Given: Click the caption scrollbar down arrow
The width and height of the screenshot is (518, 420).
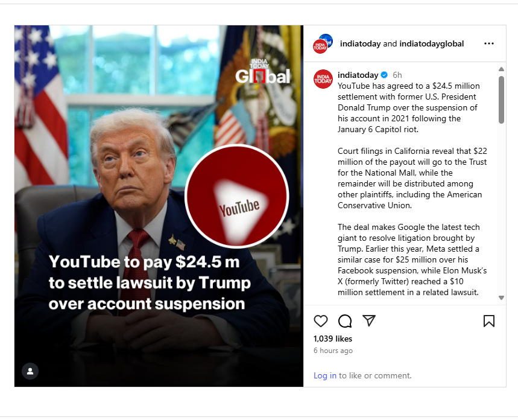Looking at the screenshot, I should pyautogui.click(x=501, y=297).
